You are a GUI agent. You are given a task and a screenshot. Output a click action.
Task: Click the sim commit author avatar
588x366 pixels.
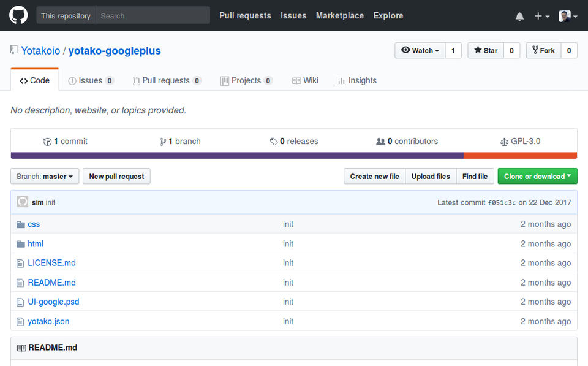pyautogui.click(x=23, y=202)
